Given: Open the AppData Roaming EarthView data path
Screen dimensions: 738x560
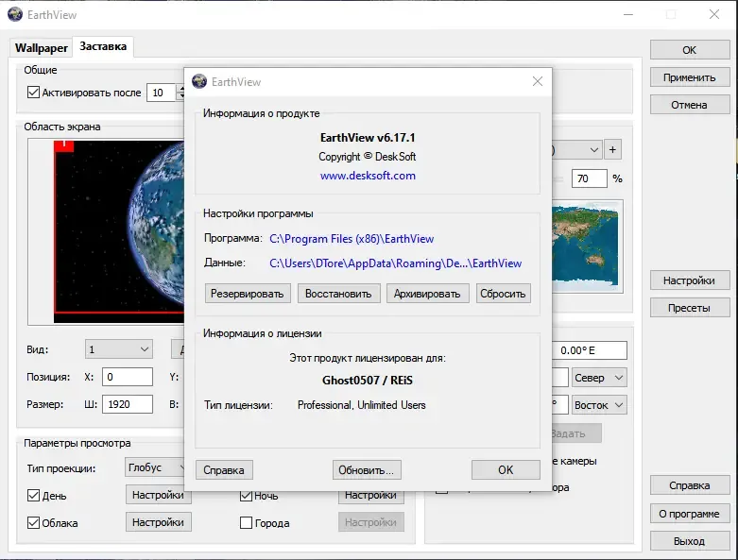Looking at the screenshot, I should click(x=395, y=263).
